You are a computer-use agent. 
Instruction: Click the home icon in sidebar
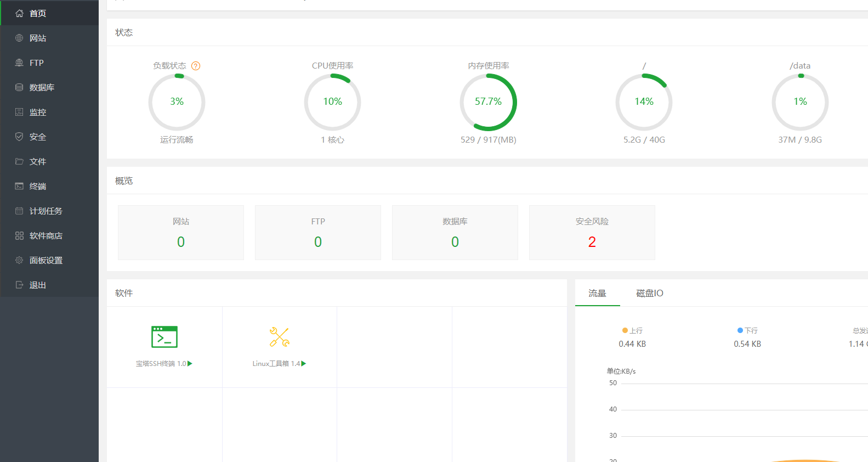pos(19,13)
